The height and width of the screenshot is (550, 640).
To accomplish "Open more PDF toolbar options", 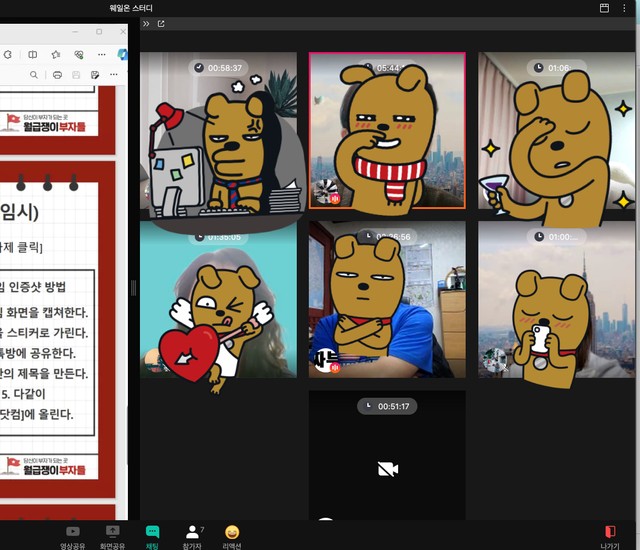I will (114, 75).
